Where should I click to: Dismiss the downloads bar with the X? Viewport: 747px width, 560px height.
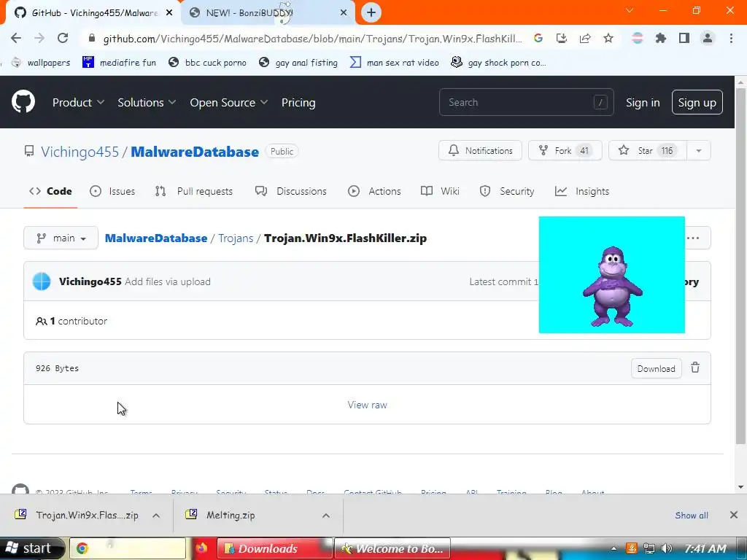[x=734, y=515]
